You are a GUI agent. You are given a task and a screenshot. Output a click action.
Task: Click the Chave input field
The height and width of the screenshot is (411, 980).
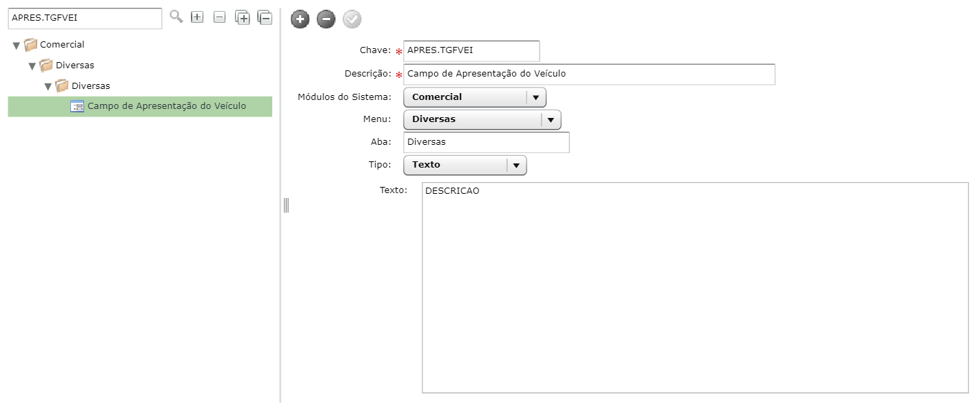[x=471, y=51]
